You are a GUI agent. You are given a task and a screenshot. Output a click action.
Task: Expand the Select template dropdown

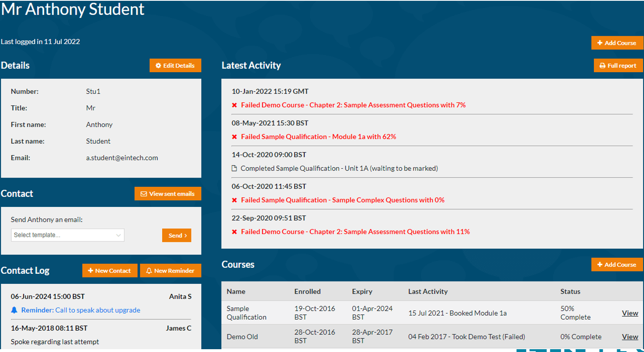click(x=68, y=235)
